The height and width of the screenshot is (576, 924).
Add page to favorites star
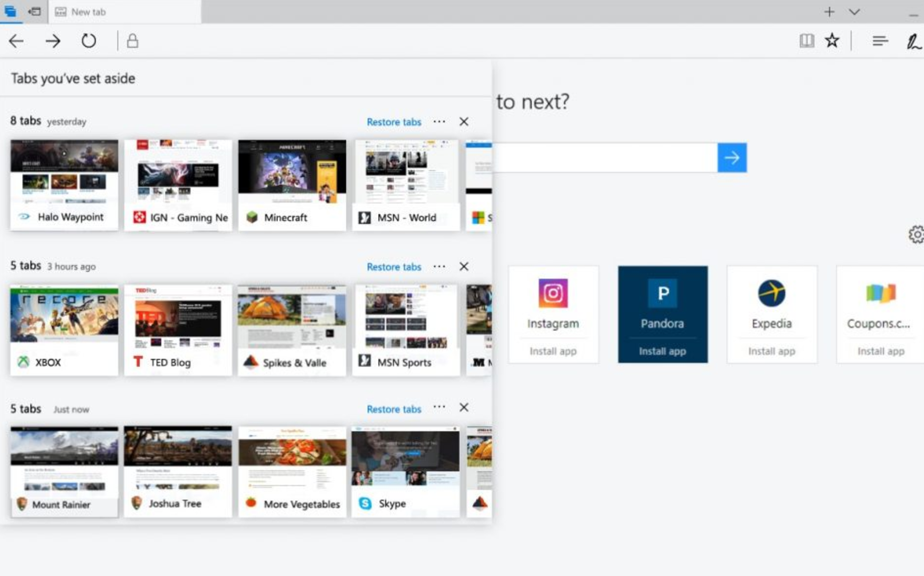click(x=832, y=40)
